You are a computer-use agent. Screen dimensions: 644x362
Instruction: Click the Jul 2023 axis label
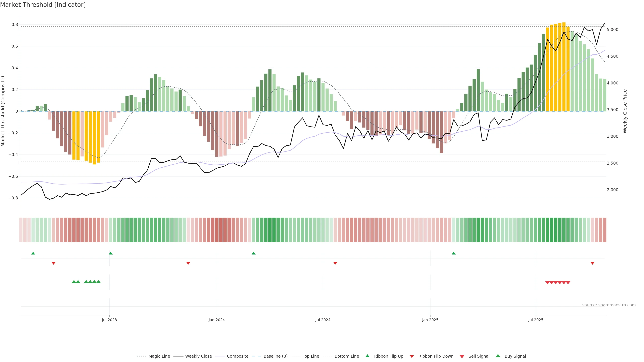[109, 320]
